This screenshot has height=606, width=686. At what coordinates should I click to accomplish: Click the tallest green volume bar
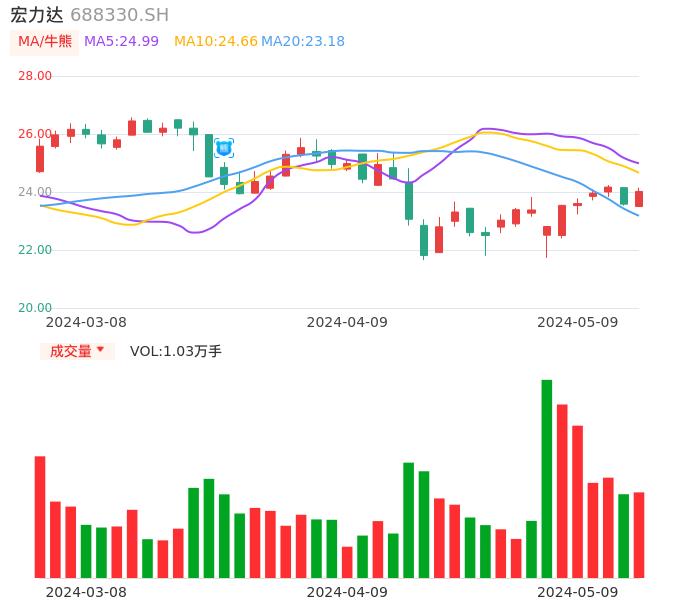547,478
